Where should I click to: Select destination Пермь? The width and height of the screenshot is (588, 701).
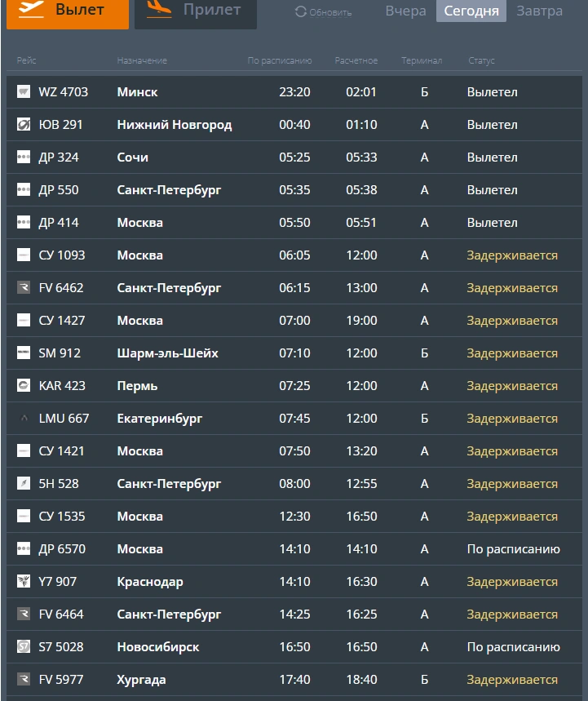pyautogui.click(x=137, y=385)
